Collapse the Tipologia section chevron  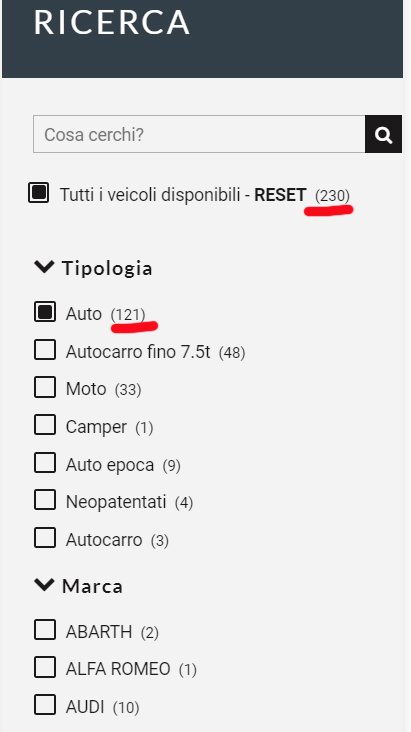tap(44, 267)
